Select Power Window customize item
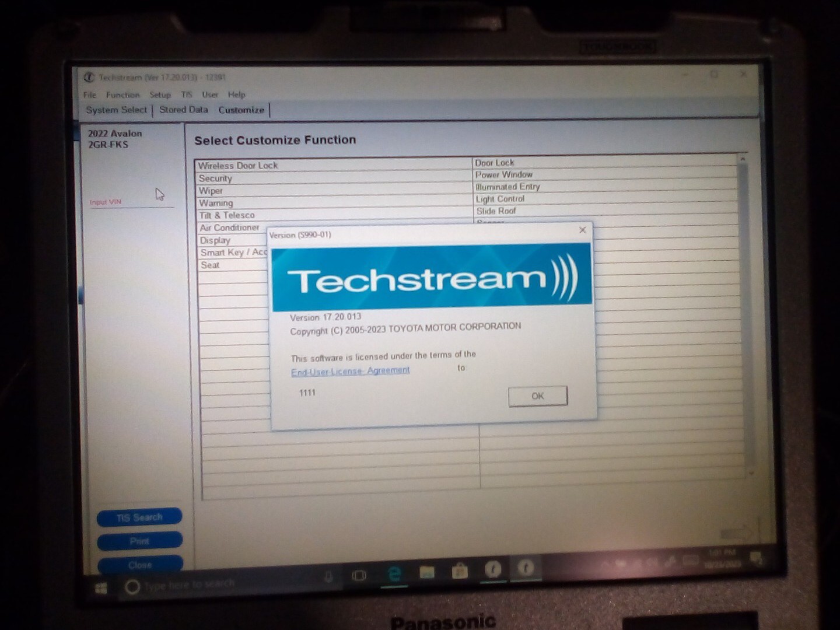Image resolution: width=840 pixels, height=630 pixels. pos(605,174)
